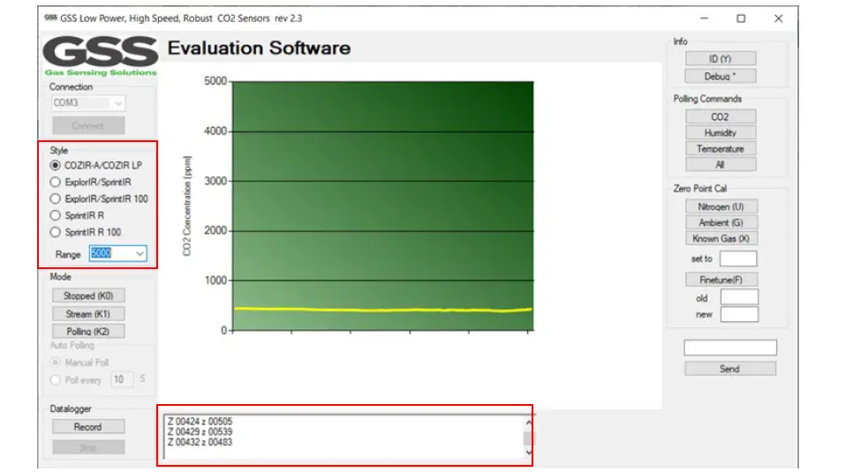Viewport: 868px width, 472px height.
Task: Poll All sensor readings
Action: pos(721,164)
